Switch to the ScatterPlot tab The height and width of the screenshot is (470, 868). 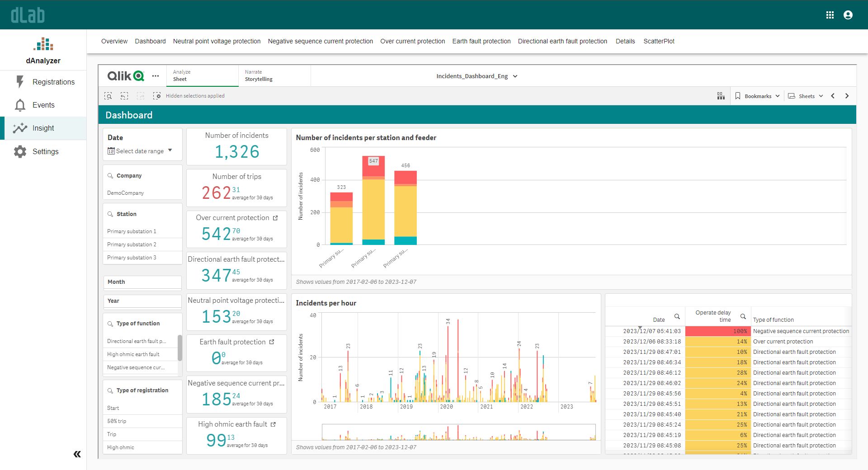coord(659,41)
